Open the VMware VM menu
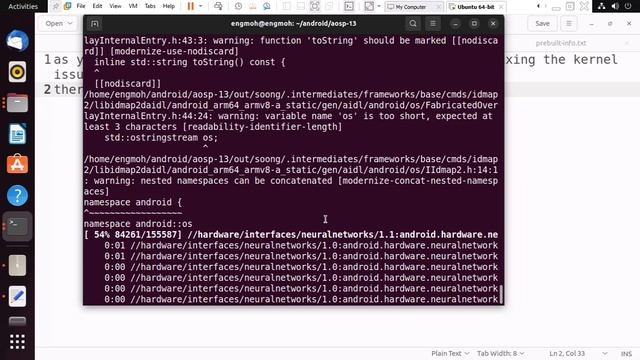This screenshot has height=360, width=640. pos(133,6)
